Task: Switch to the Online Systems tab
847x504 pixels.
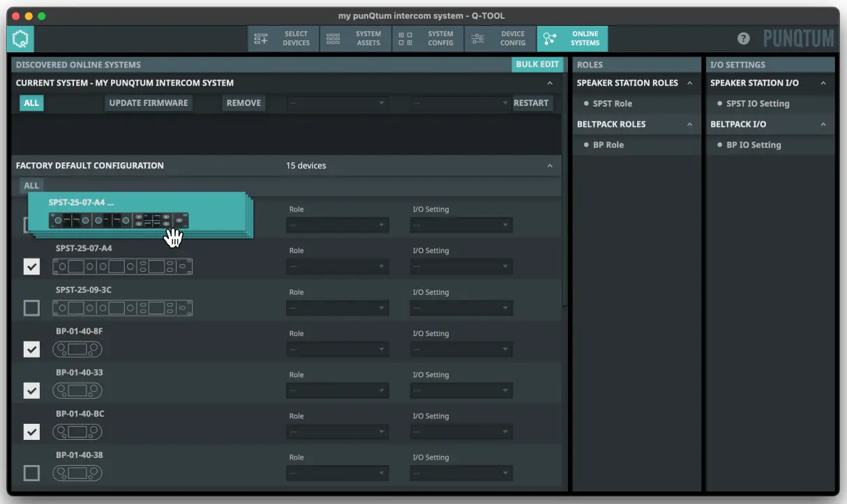Action: click(572, 39)
